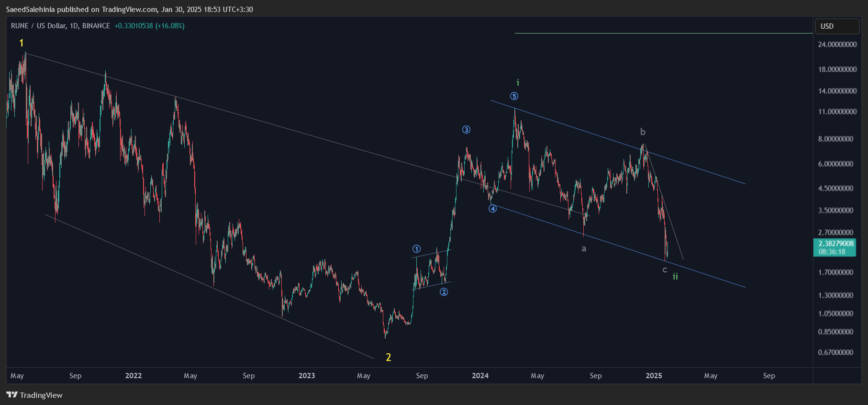Click the 4.50000000 price axis level
This screenshot has width=868, height=405.
835,188
